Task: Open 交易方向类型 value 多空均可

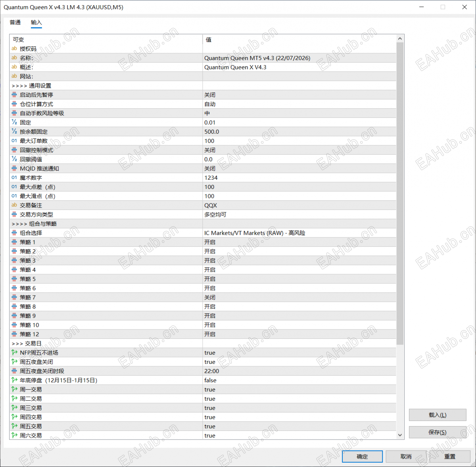Action: pos(299,214)
